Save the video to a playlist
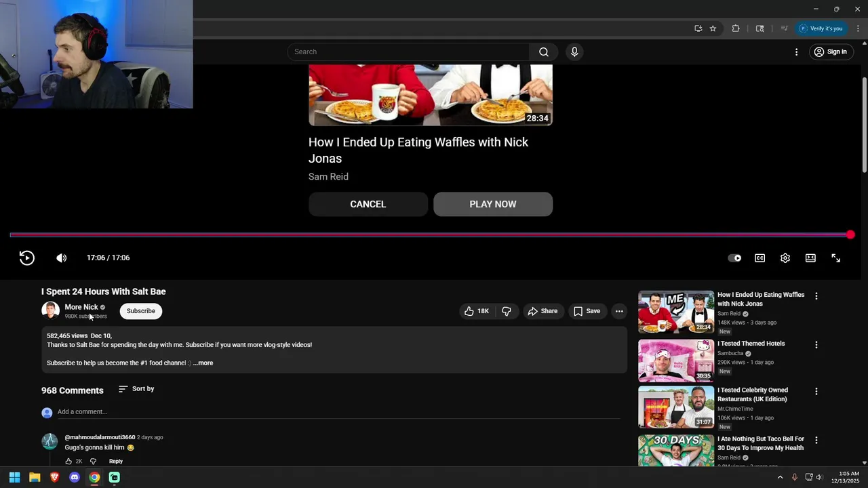Screen dimensions: 868x488 pos(587,311)
